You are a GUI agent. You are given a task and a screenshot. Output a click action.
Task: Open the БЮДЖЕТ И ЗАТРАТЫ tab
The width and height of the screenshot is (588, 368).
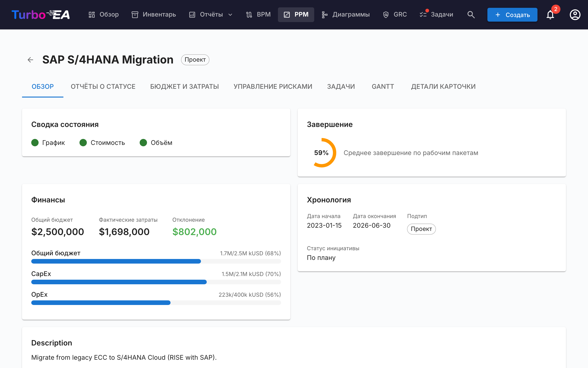click(184, 86)
